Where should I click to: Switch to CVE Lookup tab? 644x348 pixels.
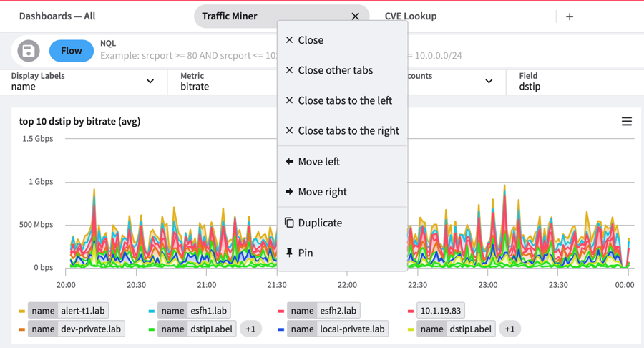411,16
